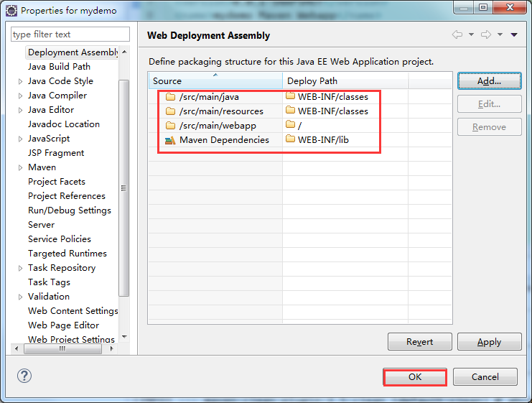532x403 pixels.
Task: Select the Maven Dependencies row text
Action: point(224,140)
